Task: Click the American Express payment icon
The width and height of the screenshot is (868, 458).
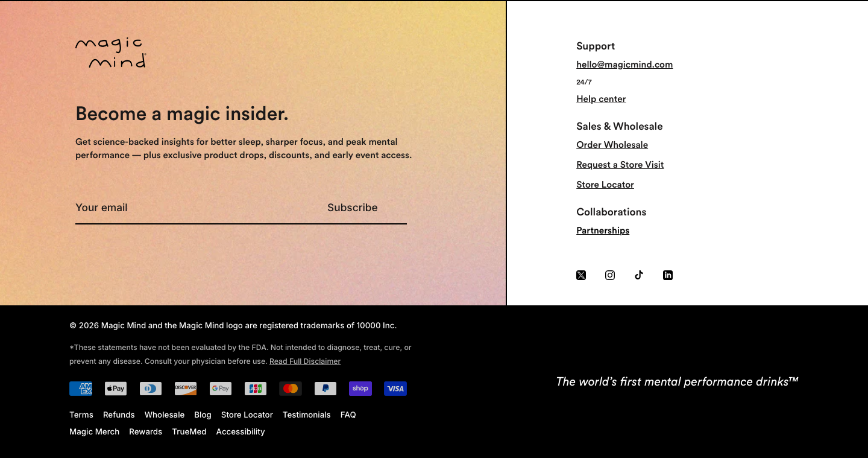Action: 81,389
